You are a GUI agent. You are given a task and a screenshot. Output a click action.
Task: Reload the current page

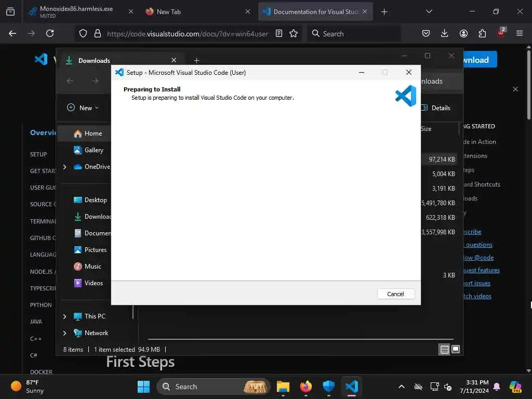[50, 33]
